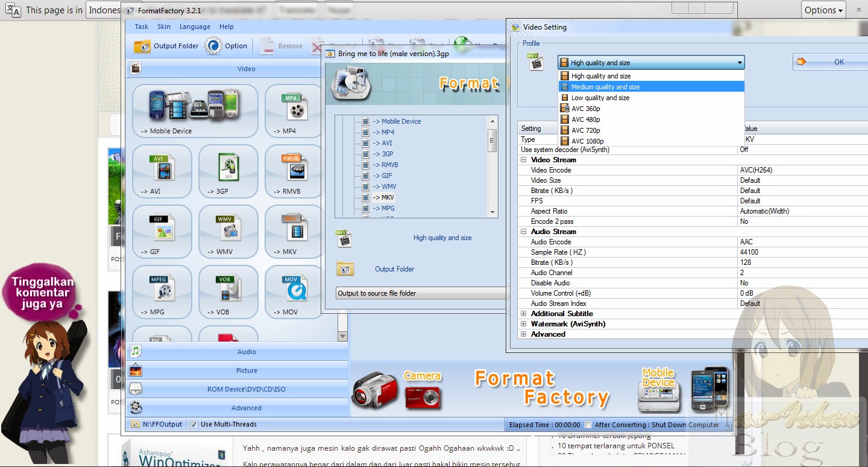The width and height of the screenshot is (868, 467).
Task: Click the format tree scrollbar up arrow
Action: (492, 121)
